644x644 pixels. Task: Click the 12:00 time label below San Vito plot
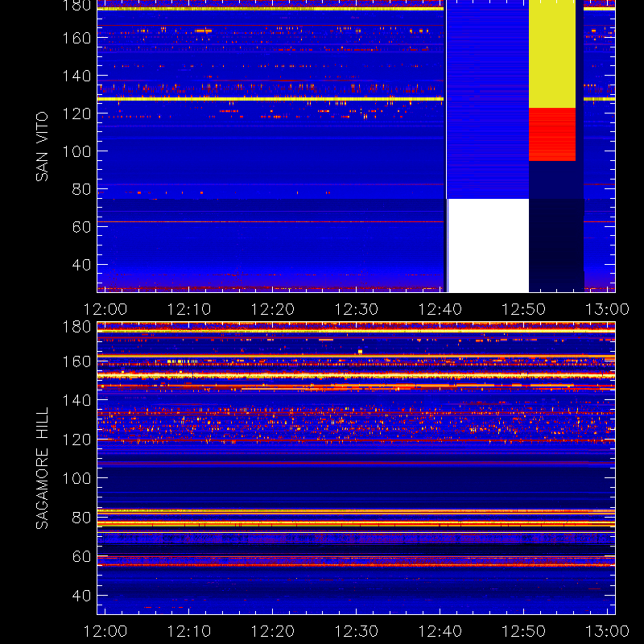pyautogui.click(x=105, y=309)
